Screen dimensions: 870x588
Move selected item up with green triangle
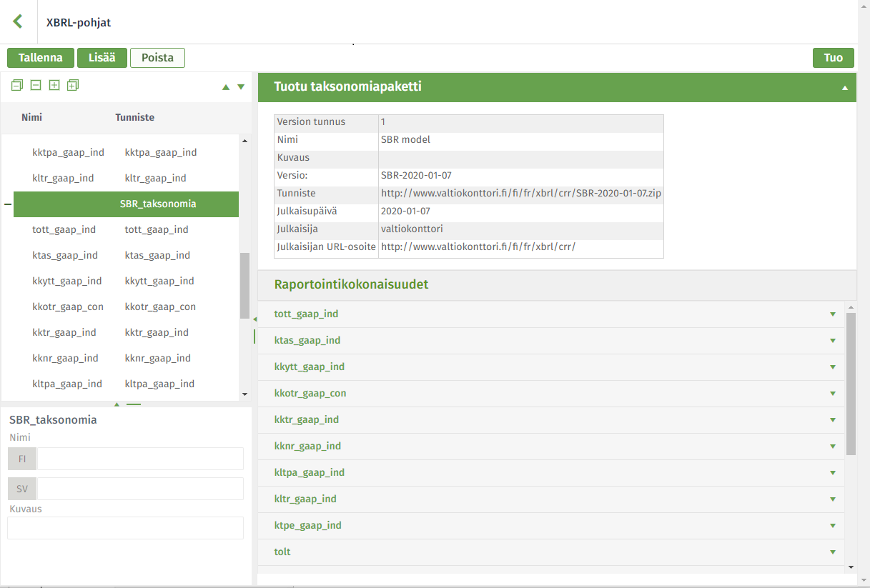(x=226, y=87)
